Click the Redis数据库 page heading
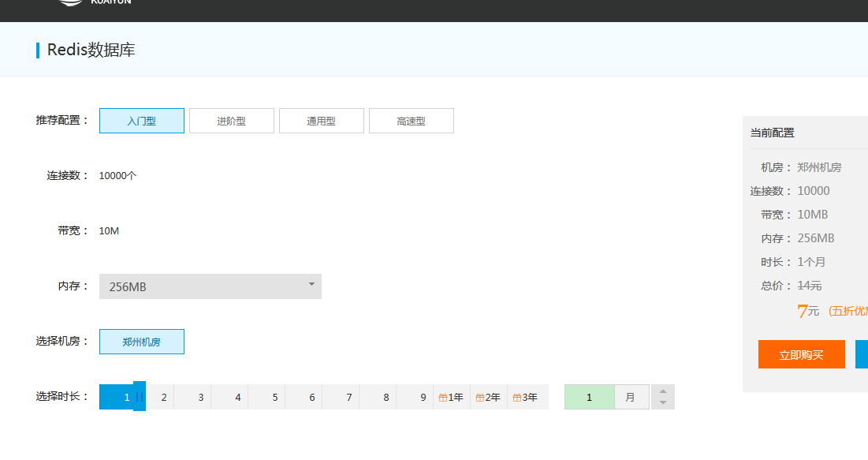The height and width of the screenshot is (460, 868). pyautogui.click(x=91, y=50)
